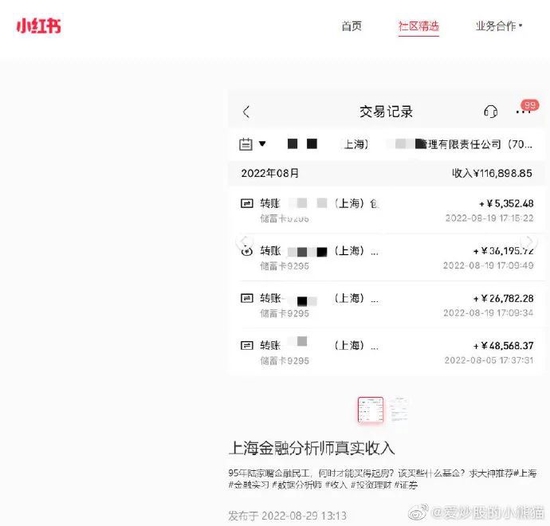Click the calendar date filter icon
550x526 pixels.
point(246,144)
